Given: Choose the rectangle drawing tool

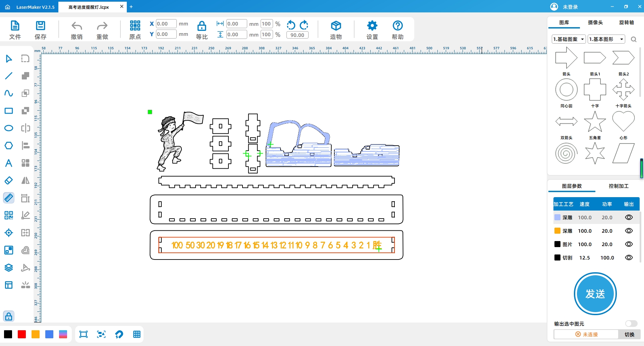Looking at the screenshot, I should 9,111.
